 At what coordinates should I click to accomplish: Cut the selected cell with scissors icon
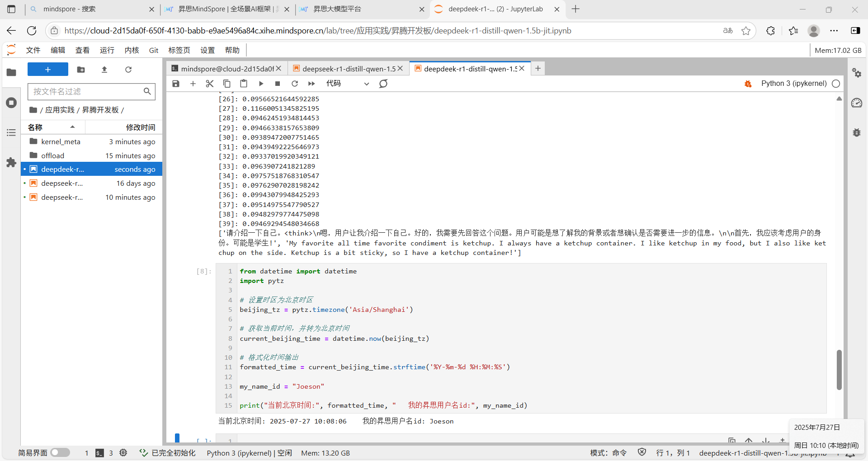point(209,84)
